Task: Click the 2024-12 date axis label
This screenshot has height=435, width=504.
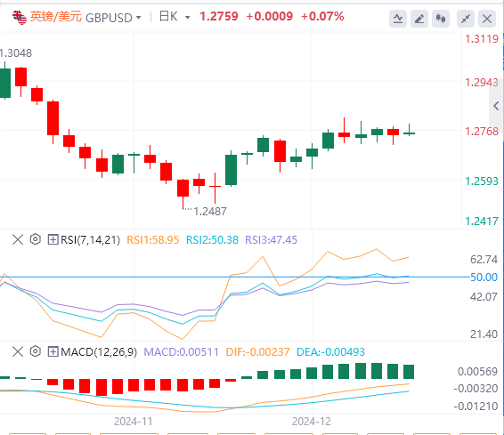Action: (311, 421)
